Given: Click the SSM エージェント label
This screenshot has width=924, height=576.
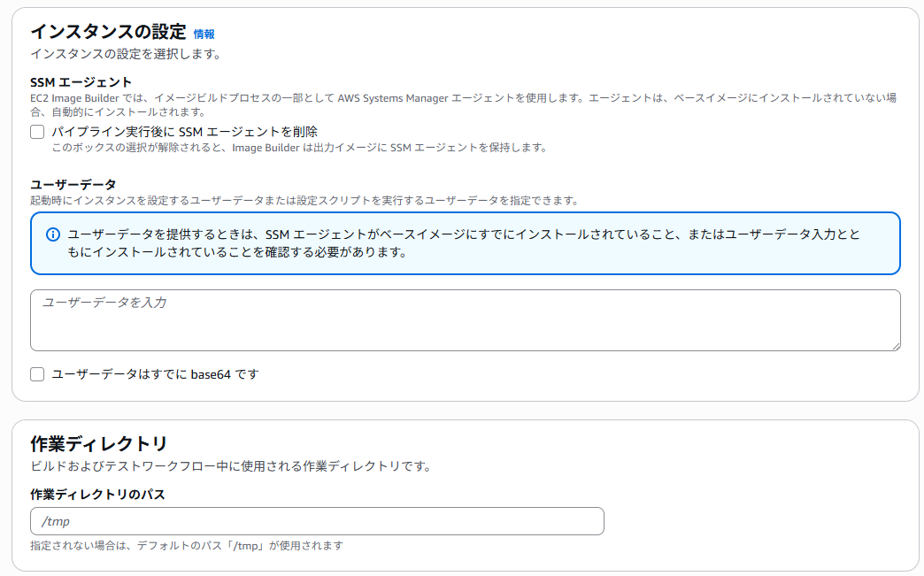Looking at the screenshot, I should pyautogui.click(x=81, y=82).
